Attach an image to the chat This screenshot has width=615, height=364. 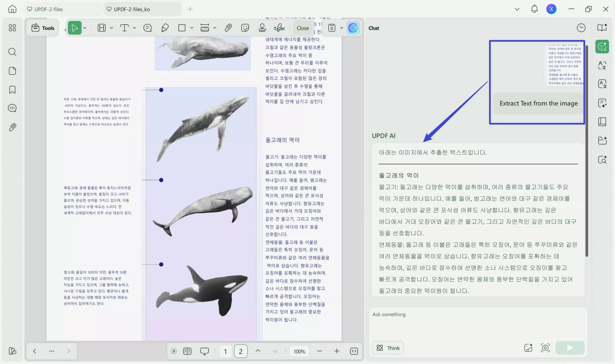pos(528,348)
